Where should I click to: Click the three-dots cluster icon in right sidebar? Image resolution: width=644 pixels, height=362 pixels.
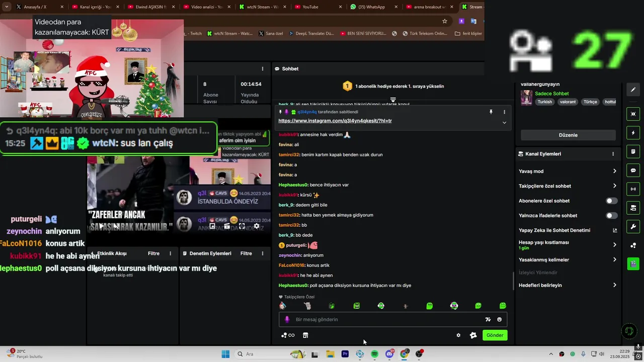tap(633, 245)
